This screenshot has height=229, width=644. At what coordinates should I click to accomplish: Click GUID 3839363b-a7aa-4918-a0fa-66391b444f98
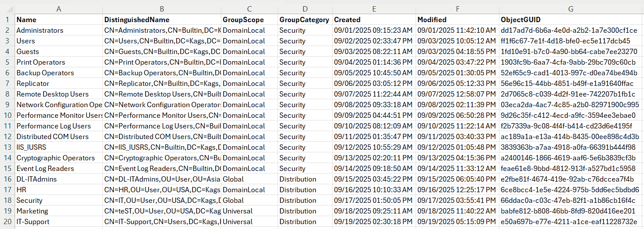pyautogui.click(x=571, y=147)
